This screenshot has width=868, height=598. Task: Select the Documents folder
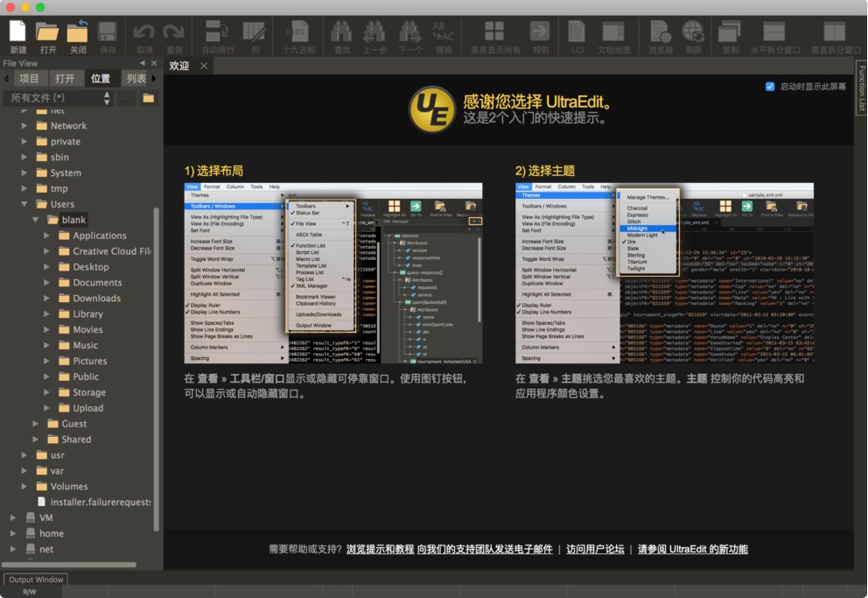97,283
